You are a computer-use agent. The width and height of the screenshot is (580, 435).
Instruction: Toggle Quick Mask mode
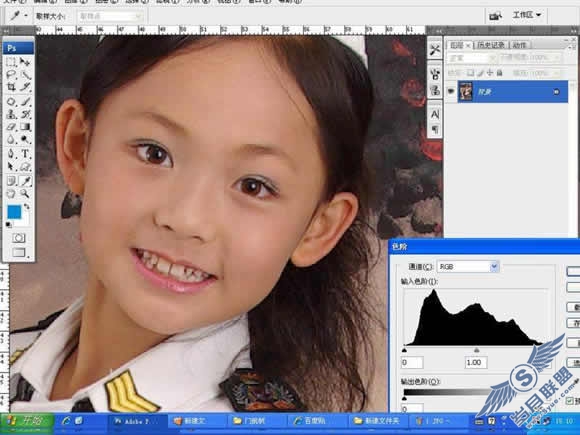click(18, 238)
